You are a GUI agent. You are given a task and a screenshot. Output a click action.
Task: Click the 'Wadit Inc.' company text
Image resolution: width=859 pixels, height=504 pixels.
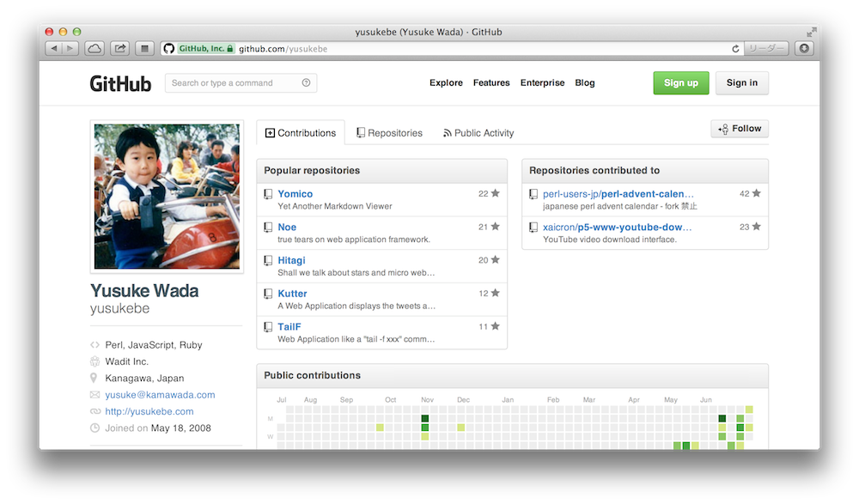126,361
